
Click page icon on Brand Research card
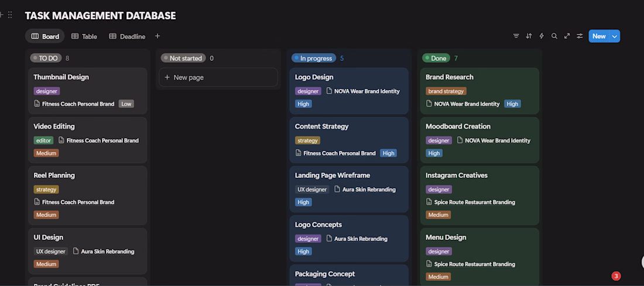[429, 104]
